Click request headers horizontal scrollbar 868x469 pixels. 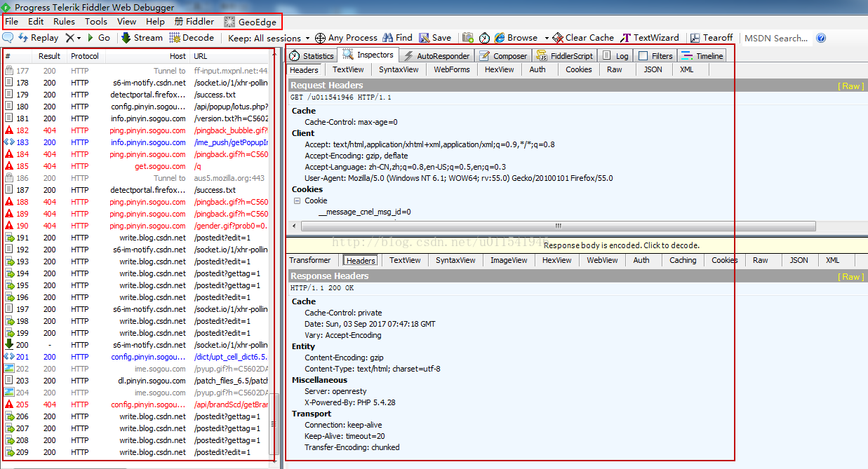click(x=558, y=226)
